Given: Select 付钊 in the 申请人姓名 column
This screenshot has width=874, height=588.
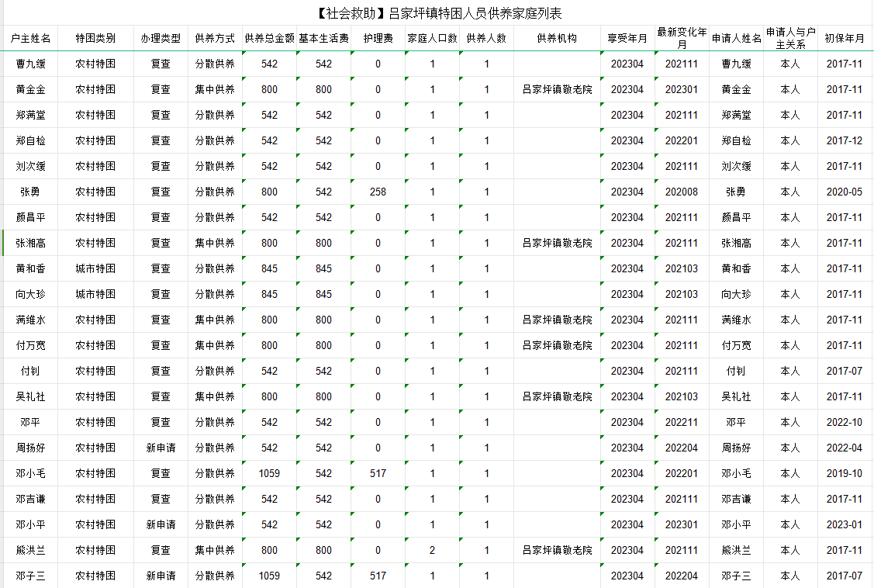Looking at the screenshot, I should (x=735, y=371).
